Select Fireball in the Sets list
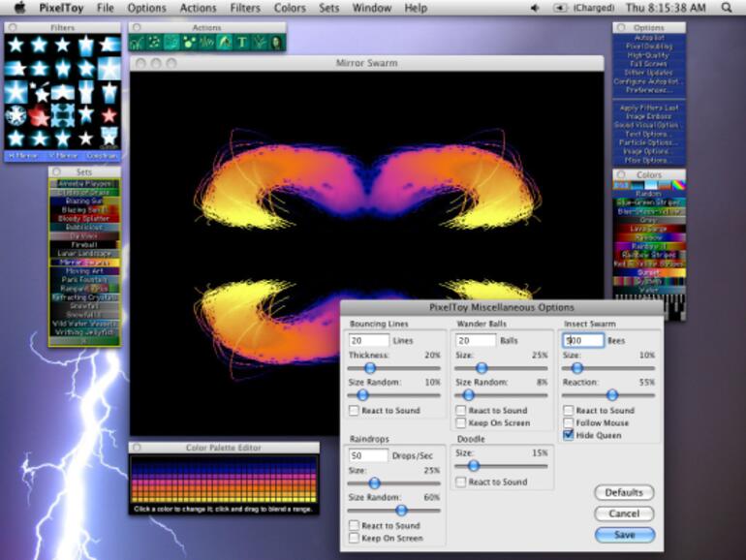This screenshot has width=746, height=560. [84, 244]
